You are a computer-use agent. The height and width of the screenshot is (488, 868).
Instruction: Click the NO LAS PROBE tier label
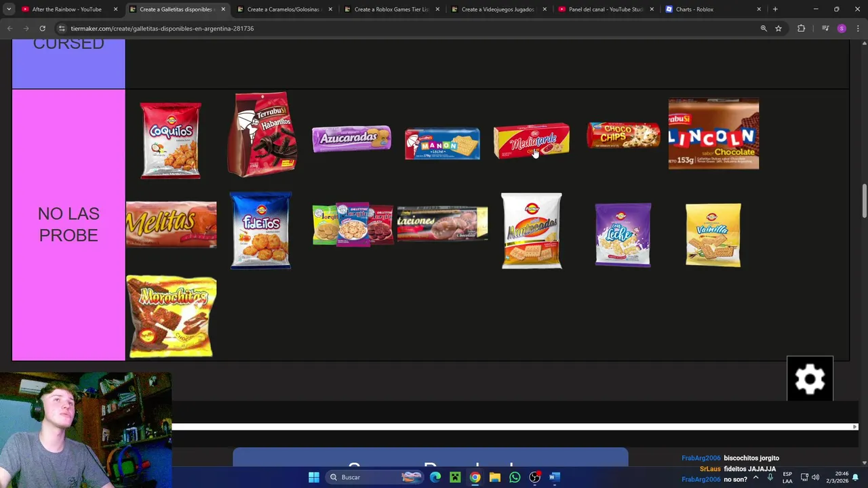(68, 224)
